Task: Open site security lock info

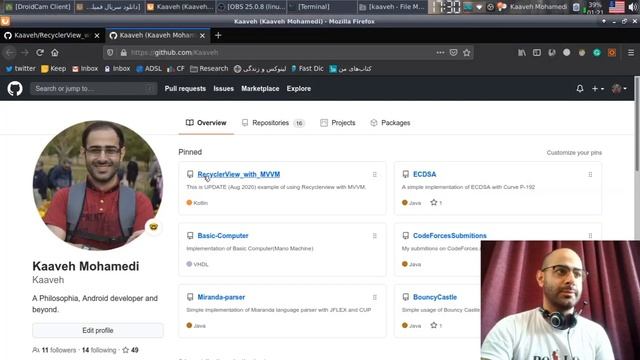Action: click(124, 52)
